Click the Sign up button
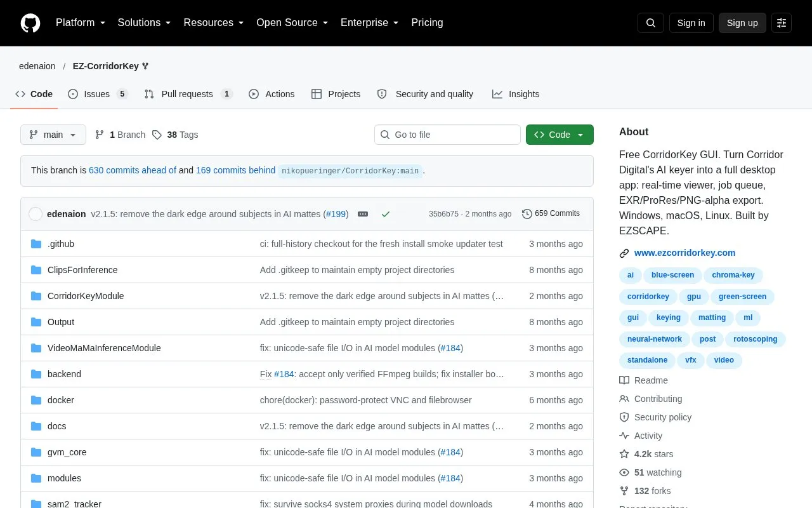 point(742,23)
